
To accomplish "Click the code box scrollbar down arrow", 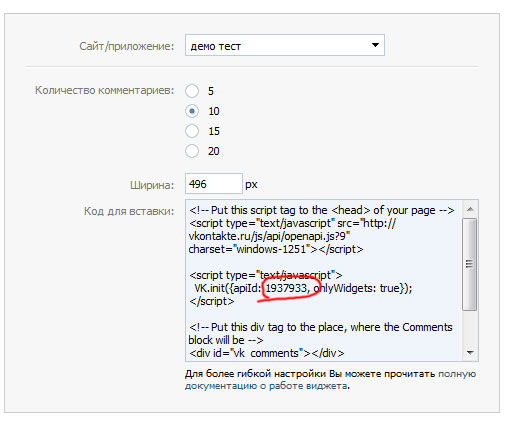I will [x=470, y=352].
